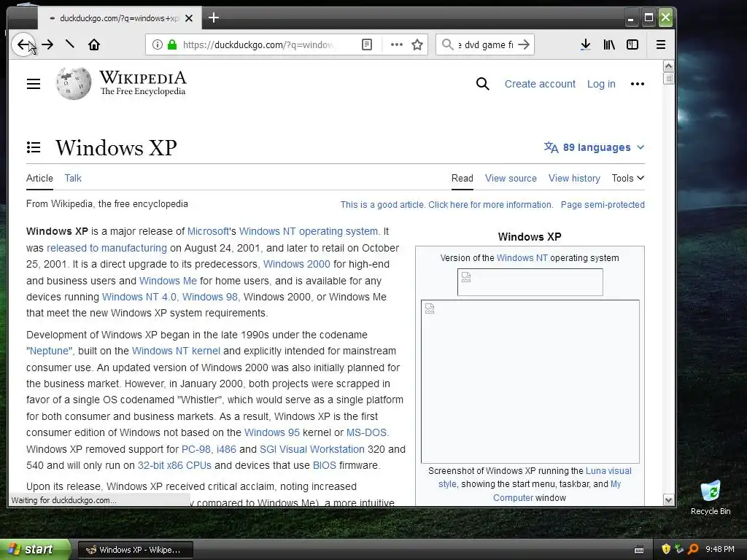Screen dimensions: 747x560
Task: Follow the Windows 98 link
Action: pyautogui.click(x=210, y=297)
